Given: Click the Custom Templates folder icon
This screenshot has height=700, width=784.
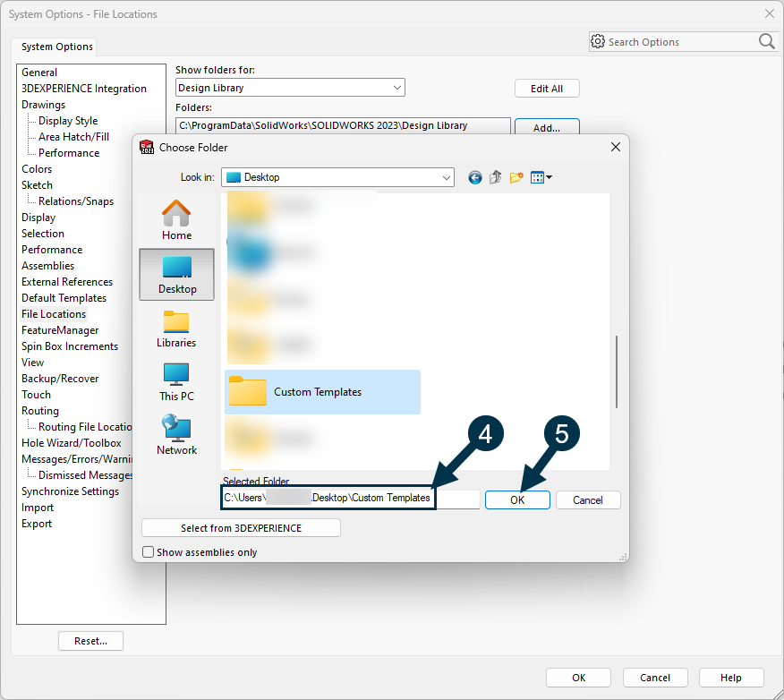Looking at the screenshot, I should coord(248,391).
